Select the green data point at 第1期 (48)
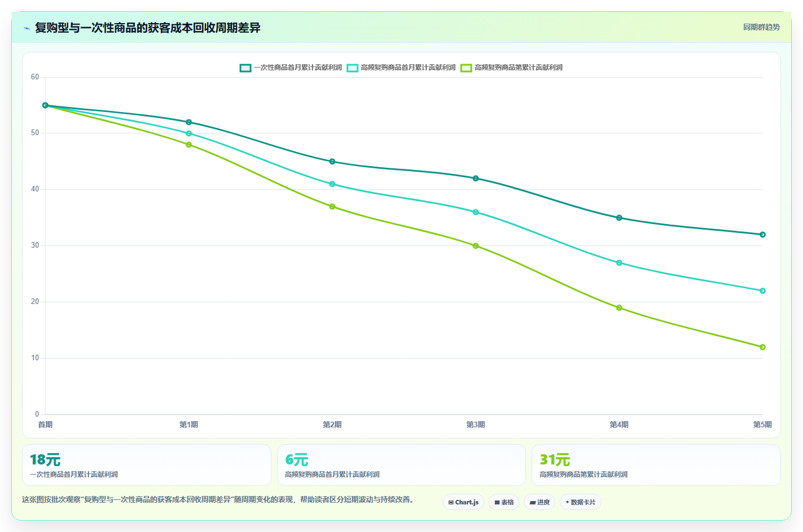 (189, 145)
